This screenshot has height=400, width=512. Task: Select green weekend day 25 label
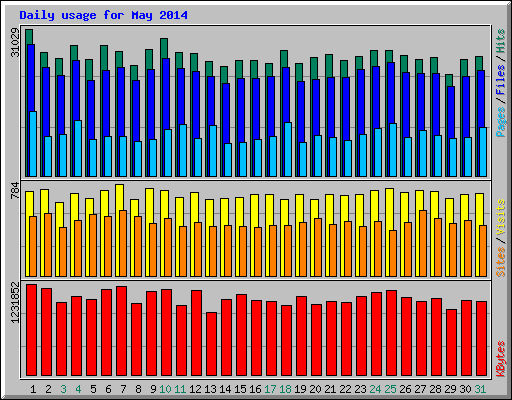pyautogui.click(x=390, y=389)
